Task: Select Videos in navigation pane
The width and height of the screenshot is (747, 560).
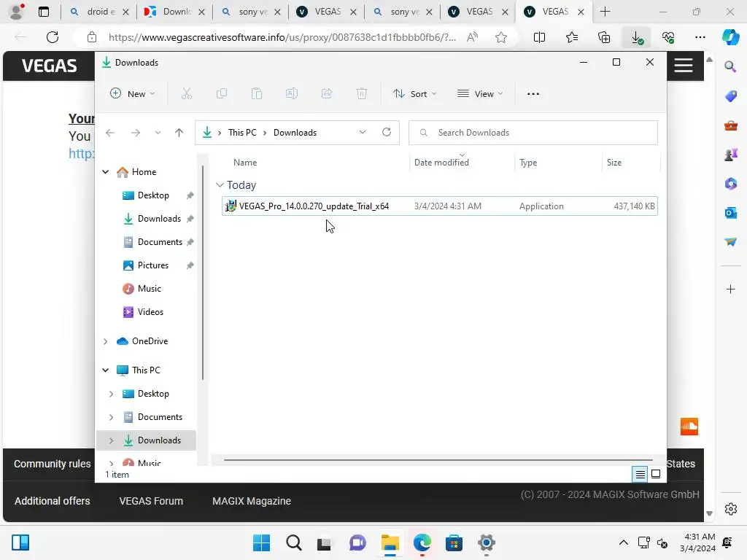Action: point(150,312)
